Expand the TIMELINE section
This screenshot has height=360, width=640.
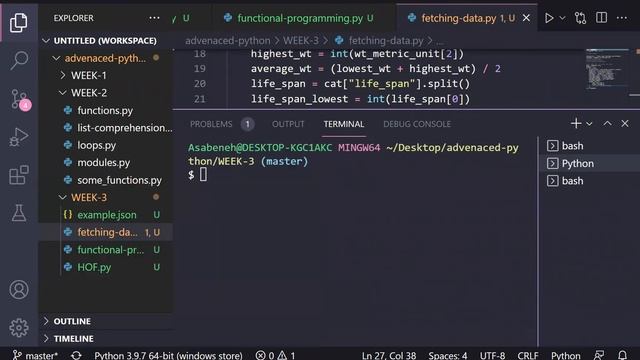73,339
